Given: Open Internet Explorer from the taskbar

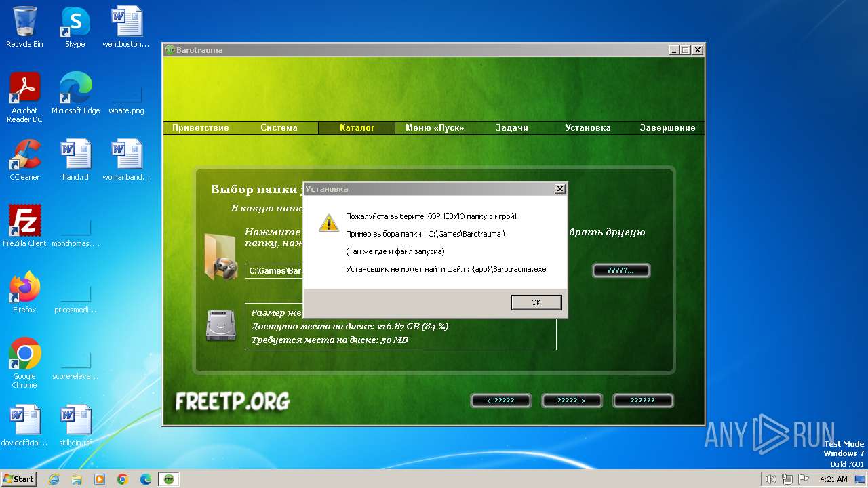Looking at the screenshot, I should [54, 479].
